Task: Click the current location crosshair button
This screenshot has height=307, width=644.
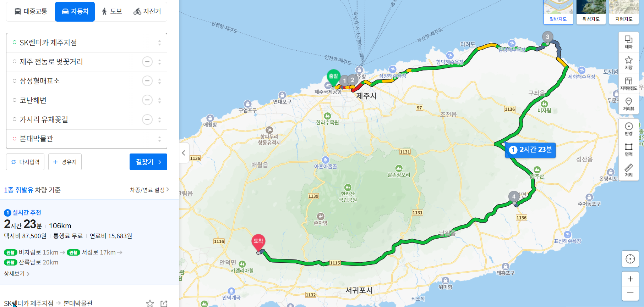Action: 630,259
